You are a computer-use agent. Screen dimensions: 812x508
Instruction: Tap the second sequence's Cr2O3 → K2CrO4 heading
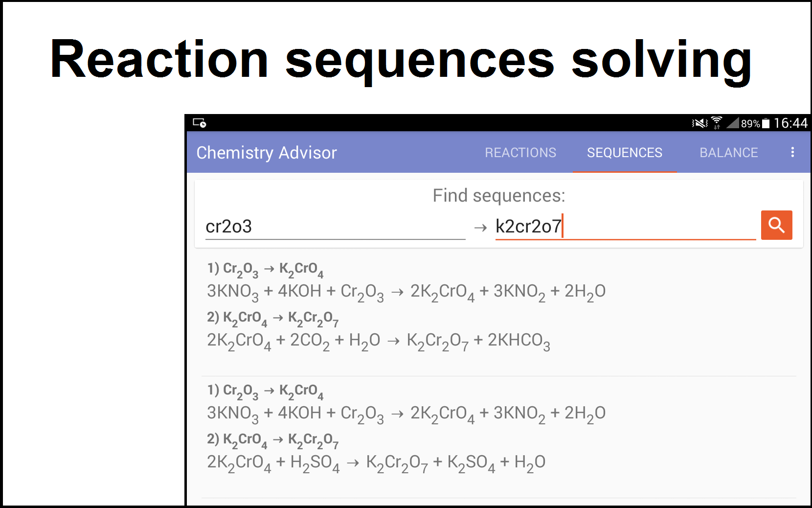tap(265, 391)
